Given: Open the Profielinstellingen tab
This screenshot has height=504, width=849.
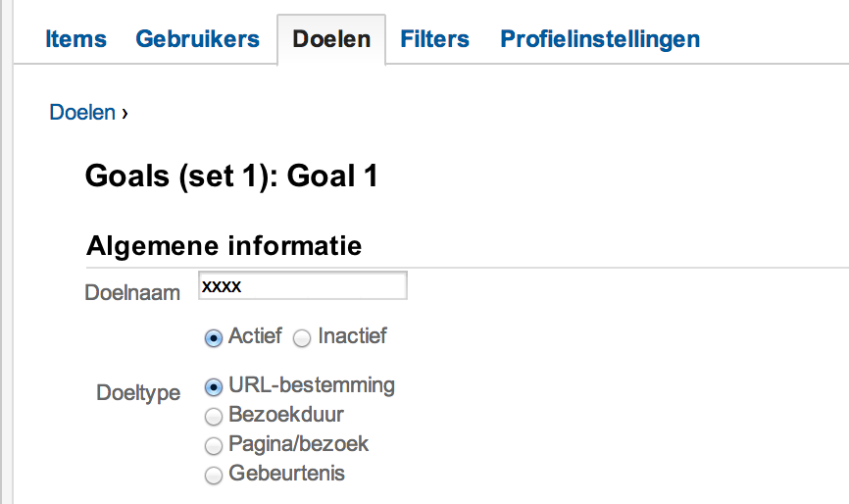Looking at the screenshot, I should [600, 39].
